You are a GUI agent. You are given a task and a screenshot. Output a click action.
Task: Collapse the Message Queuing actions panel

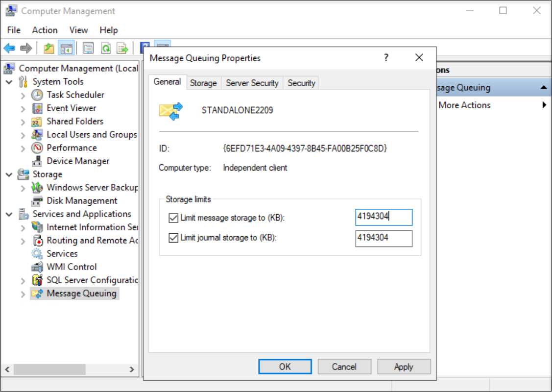pyautogui.click(x=544, y=87)
